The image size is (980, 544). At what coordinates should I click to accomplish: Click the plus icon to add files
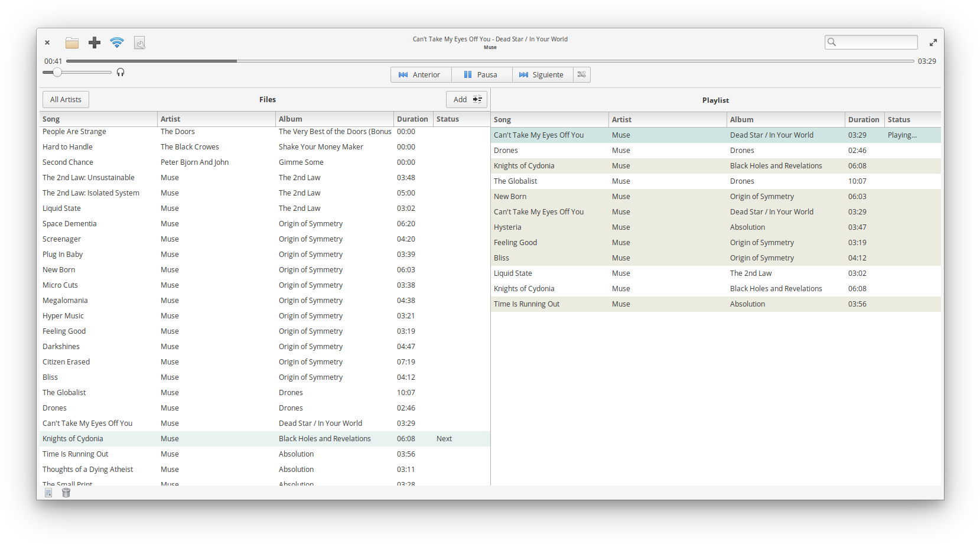[x=95, y=43]
